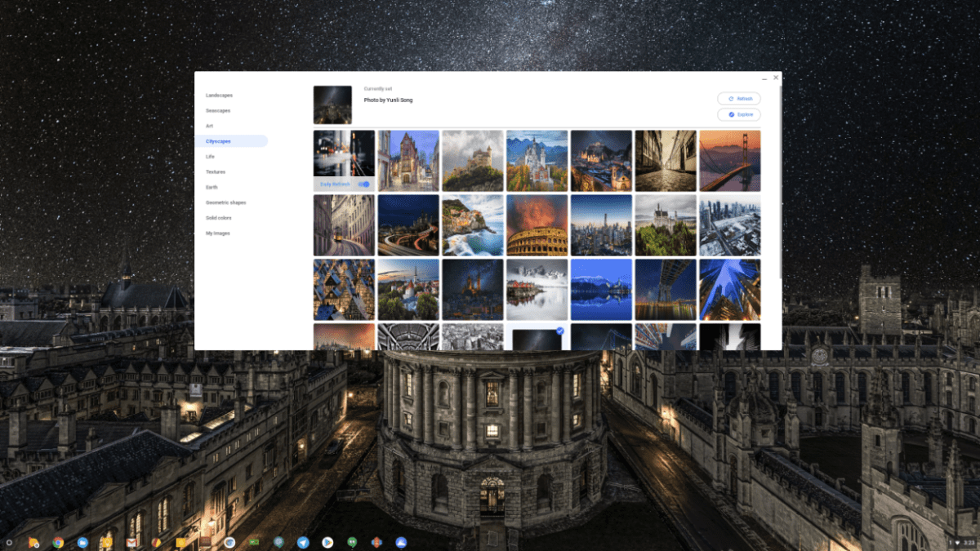
Task: Open Gmail from the shelf
Action: tap(131, 542)
